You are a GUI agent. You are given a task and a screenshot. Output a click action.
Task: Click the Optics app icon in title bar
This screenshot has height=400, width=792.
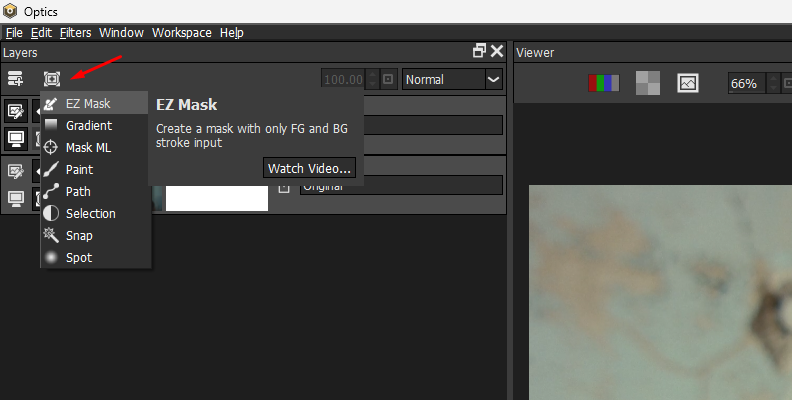tap(10, 11)
